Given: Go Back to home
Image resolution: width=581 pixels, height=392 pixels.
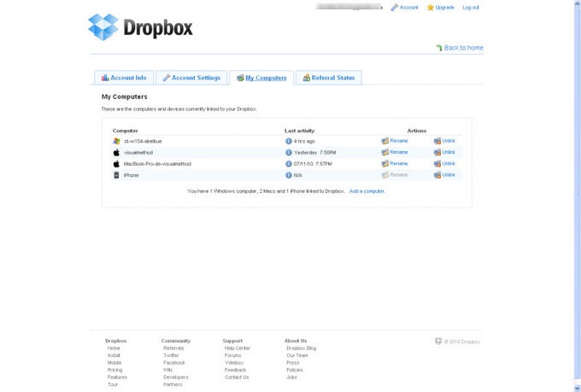Looking at the screenshot, I should coord(464,48).
